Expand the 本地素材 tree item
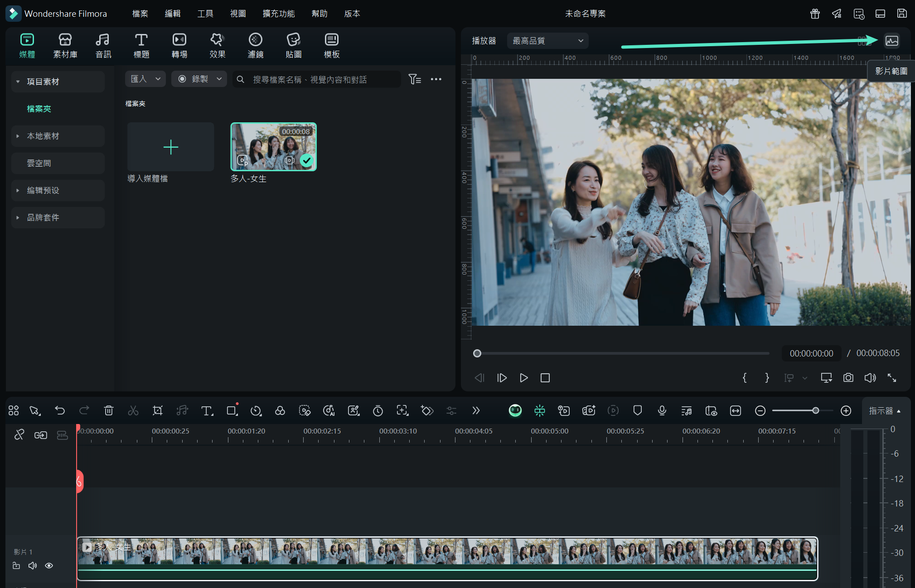Image resolution: width=915 pixels, height=588 pixels. pos(18,136)
